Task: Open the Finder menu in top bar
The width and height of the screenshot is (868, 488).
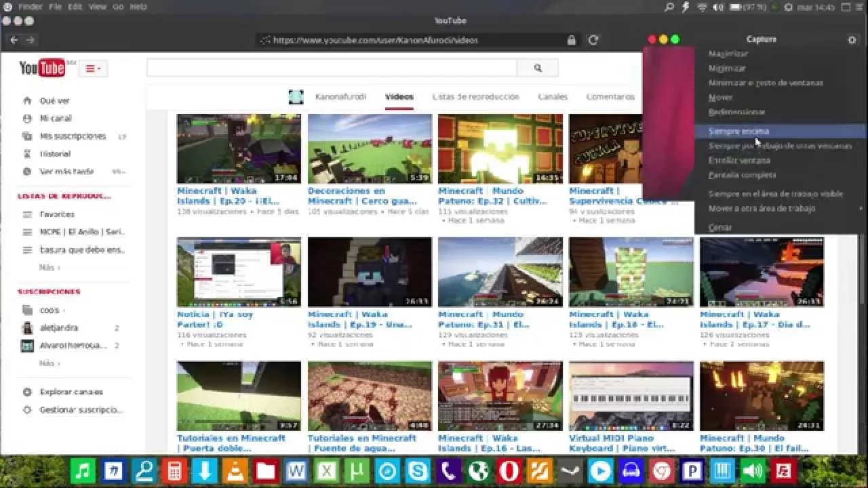Action: coord(30,7)
